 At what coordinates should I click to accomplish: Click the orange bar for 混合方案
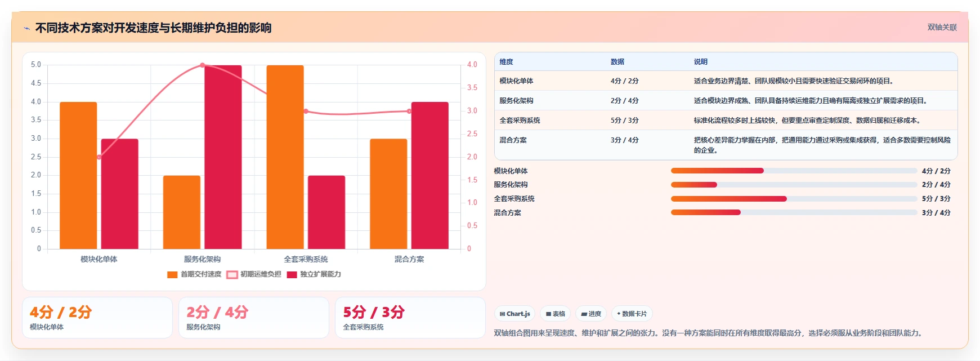[388, 194]
